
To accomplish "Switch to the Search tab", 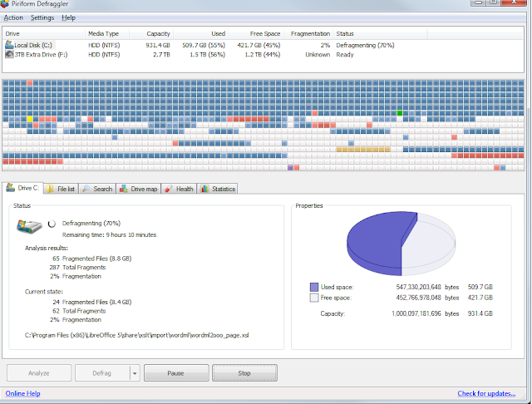I will [97, 189].
